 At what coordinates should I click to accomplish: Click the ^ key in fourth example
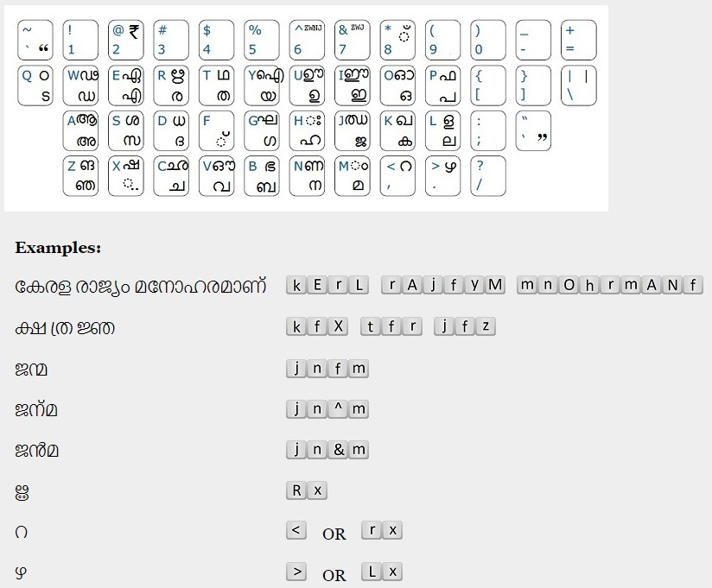coord(338,408)
